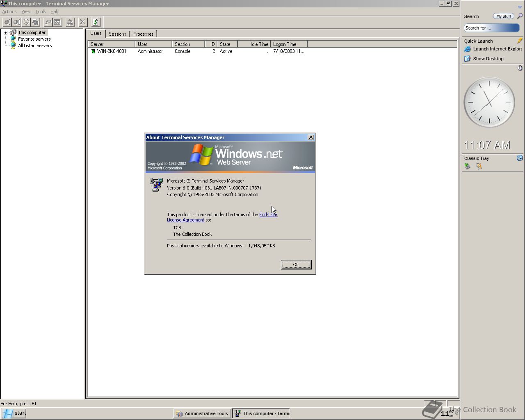
Task: Open the View menu
Action: (26, 11)
